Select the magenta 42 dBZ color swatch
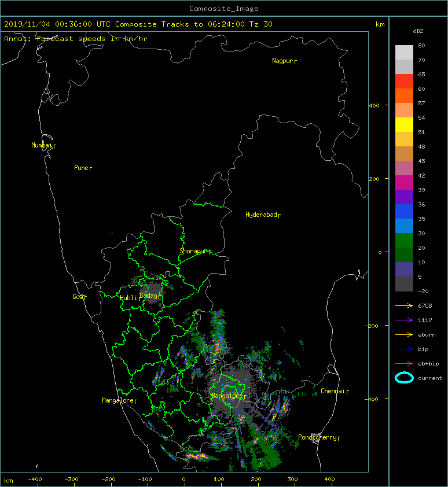This screenshot has width=448, height=487. [404, 182]
